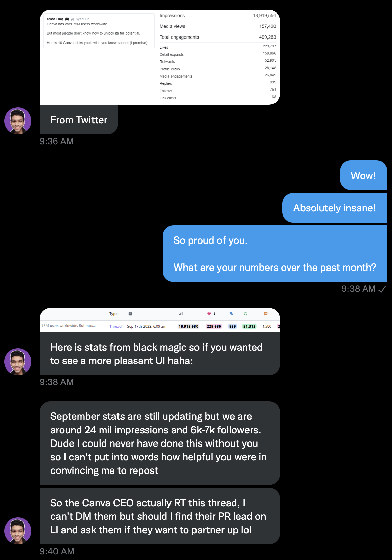
Task: Click the calendar date column icon
Action: (130, 314)
